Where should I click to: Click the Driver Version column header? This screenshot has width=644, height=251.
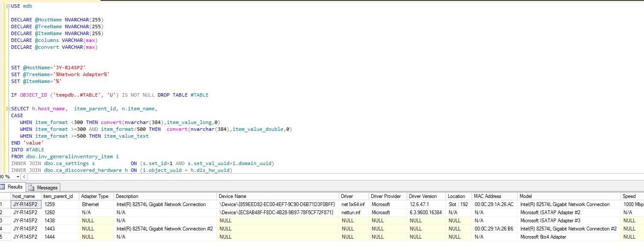[x=425, y=196]
